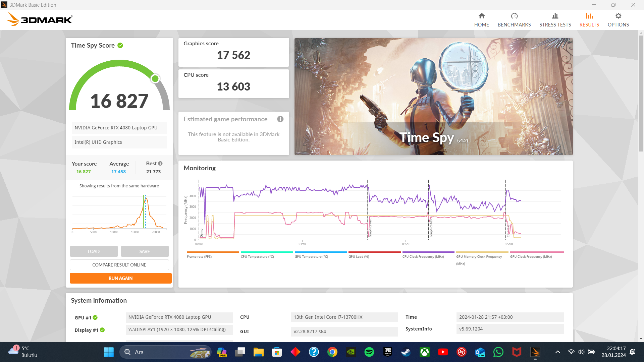Open the Home tab icon
The image size is (644, 362).
[x=481, y=16]
